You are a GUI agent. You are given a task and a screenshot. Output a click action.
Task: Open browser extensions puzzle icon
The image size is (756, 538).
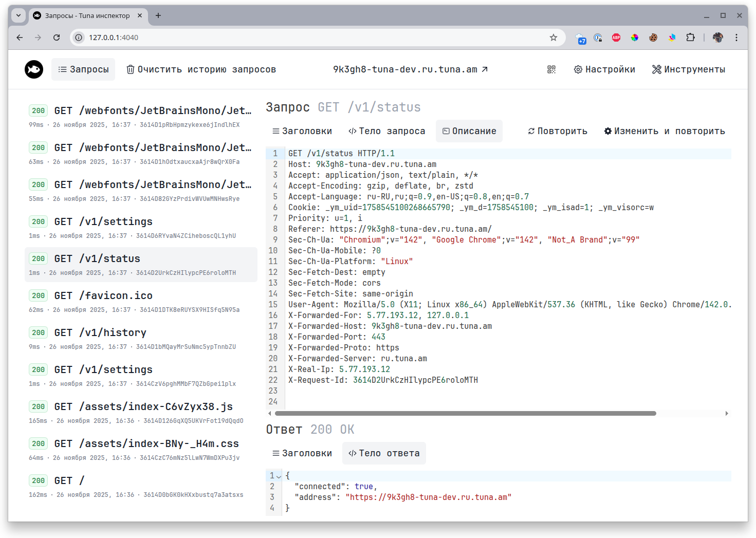(690, 38)
